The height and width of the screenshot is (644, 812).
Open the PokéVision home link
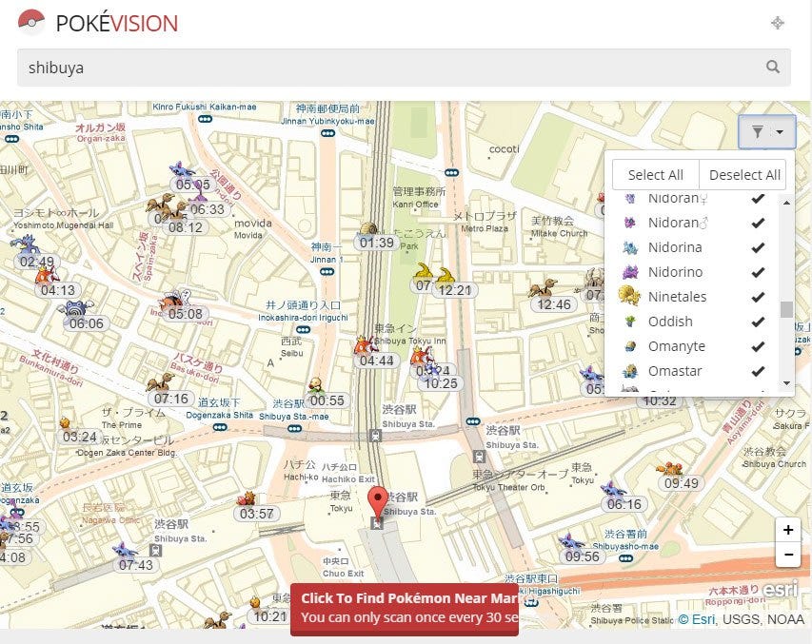(x=116, y=23)
